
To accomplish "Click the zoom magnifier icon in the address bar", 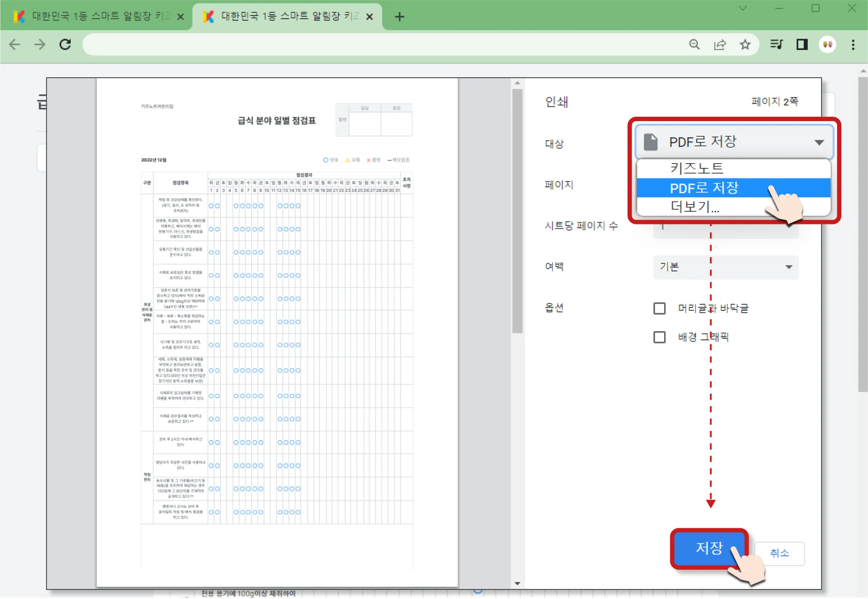I will coord(694,44).
